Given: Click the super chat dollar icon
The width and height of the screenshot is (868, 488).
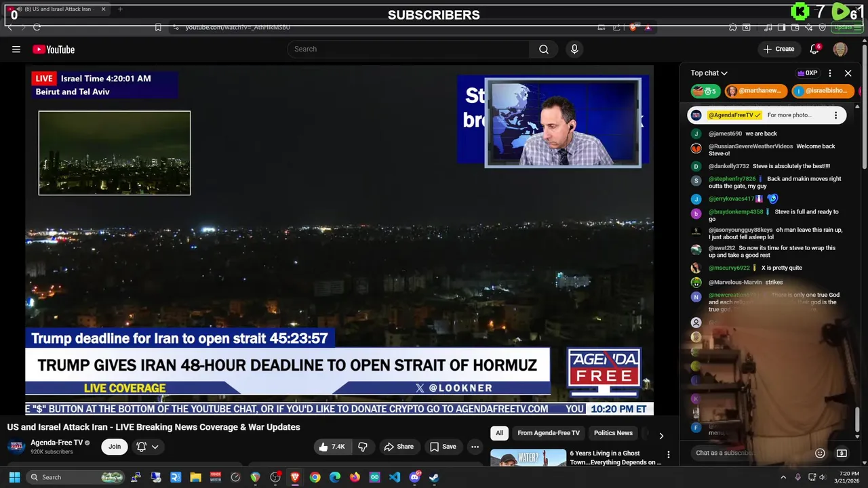Looking at the screenshot, I should pyautogui.click(x=842, y=453).
